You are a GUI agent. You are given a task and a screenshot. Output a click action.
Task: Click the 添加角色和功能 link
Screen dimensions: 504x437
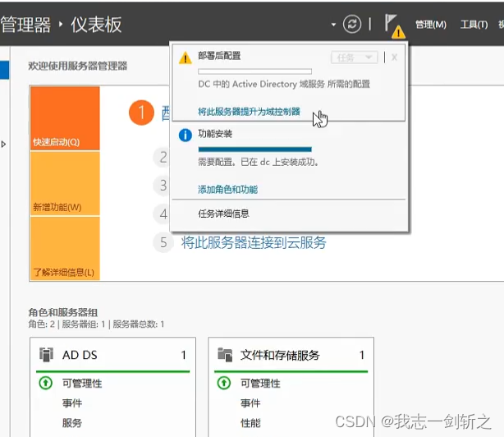pyautogui.click(x=227, y=190)
